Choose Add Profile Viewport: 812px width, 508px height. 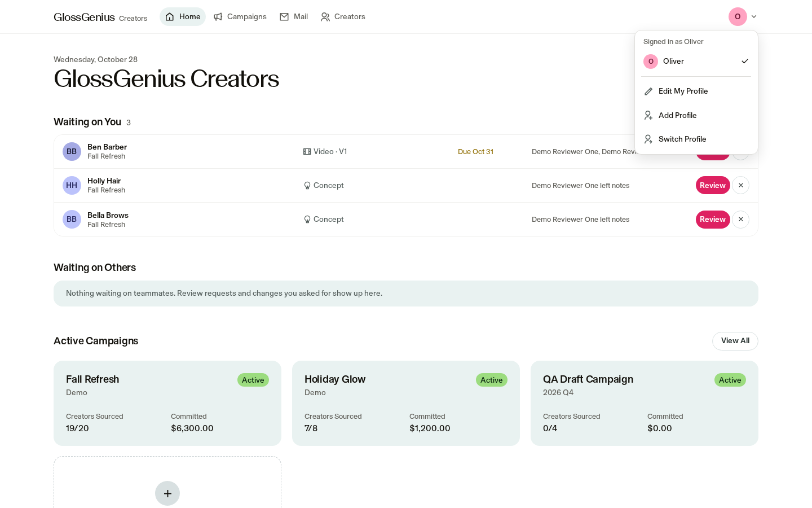coord(696,115)
